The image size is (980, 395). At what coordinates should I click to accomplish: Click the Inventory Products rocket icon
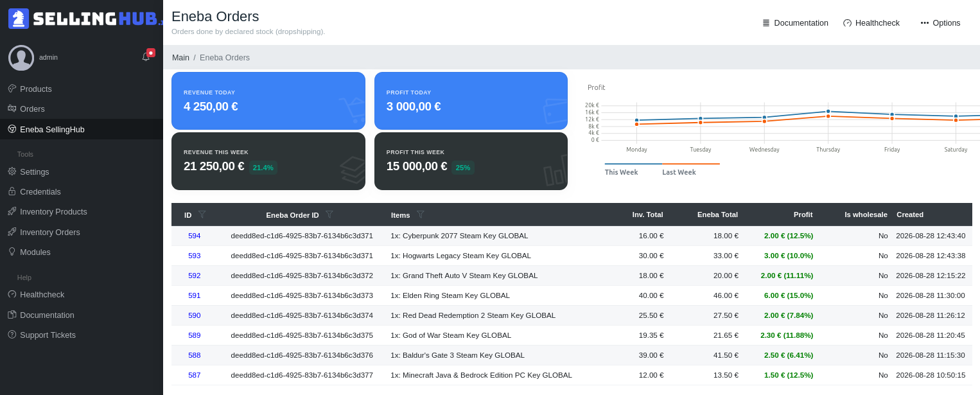[12, 211]
